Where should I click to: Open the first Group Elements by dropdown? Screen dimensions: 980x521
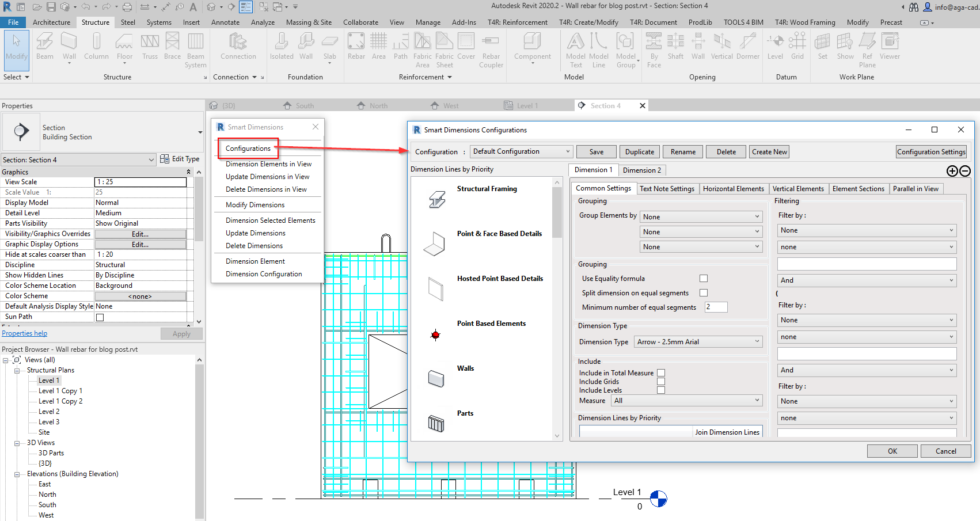coord(701,217)
